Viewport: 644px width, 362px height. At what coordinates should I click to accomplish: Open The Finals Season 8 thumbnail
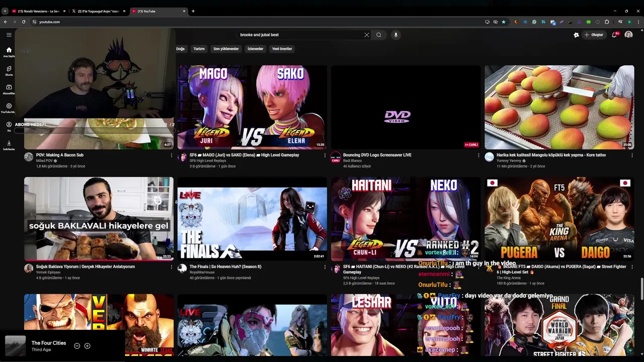(x=252, y=219)
